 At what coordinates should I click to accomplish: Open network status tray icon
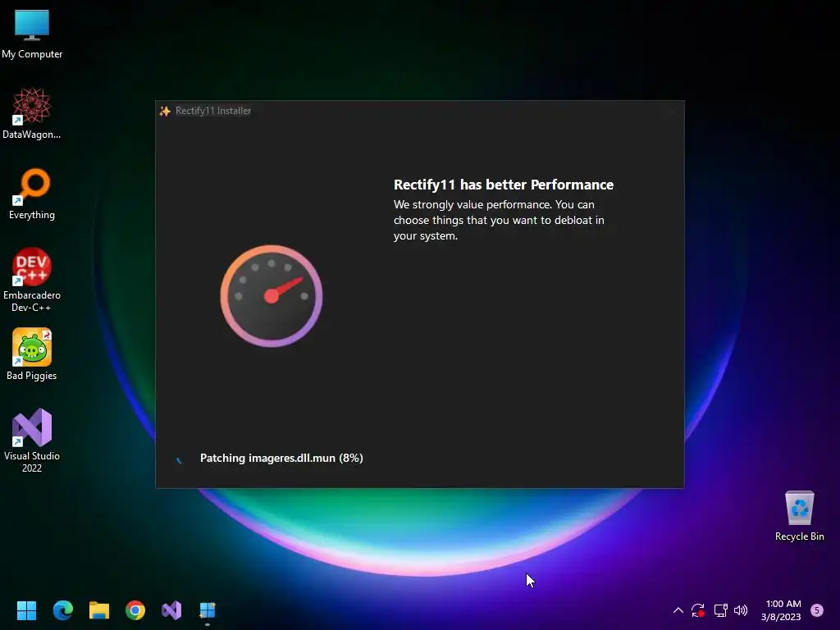[x=720, y=610]
